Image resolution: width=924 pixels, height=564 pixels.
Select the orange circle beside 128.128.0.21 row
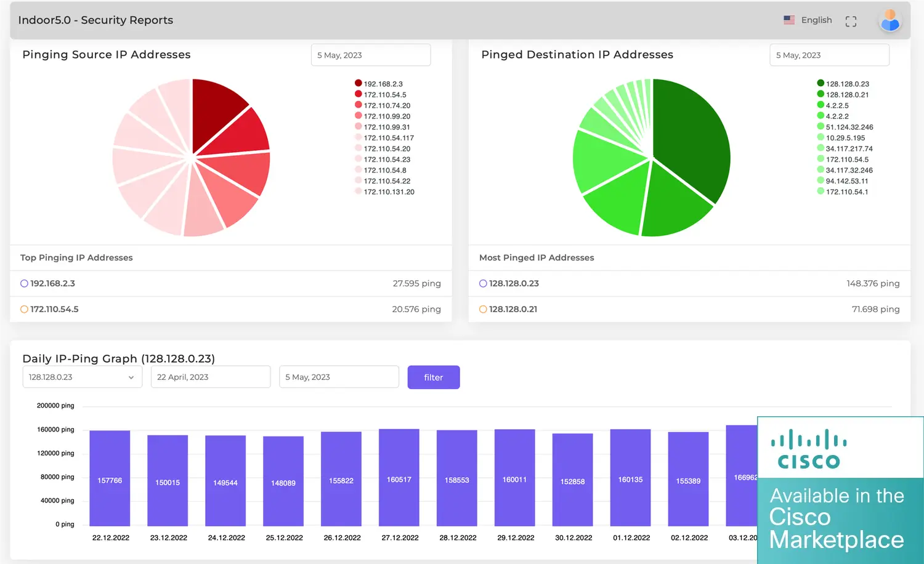(483, 310)
